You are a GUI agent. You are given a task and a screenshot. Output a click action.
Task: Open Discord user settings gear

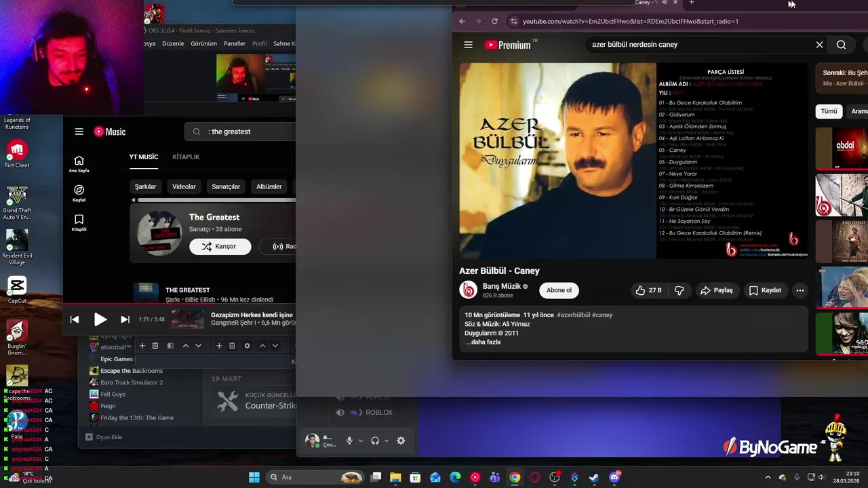point(401,441)
